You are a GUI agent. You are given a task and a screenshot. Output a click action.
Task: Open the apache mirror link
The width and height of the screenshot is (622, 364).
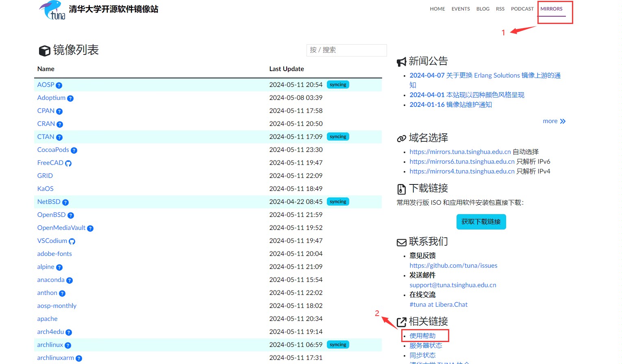click(x=47, y=319)
